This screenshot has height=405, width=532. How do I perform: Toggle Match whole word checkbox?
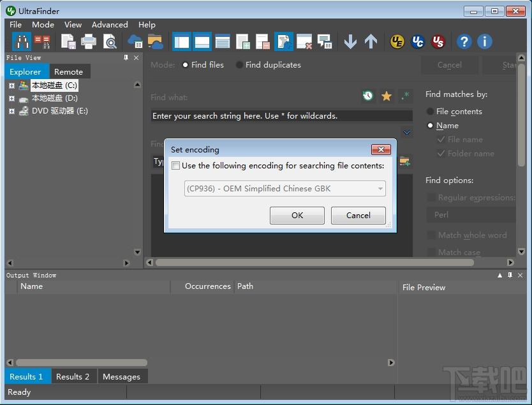click(x=431, y=235)
